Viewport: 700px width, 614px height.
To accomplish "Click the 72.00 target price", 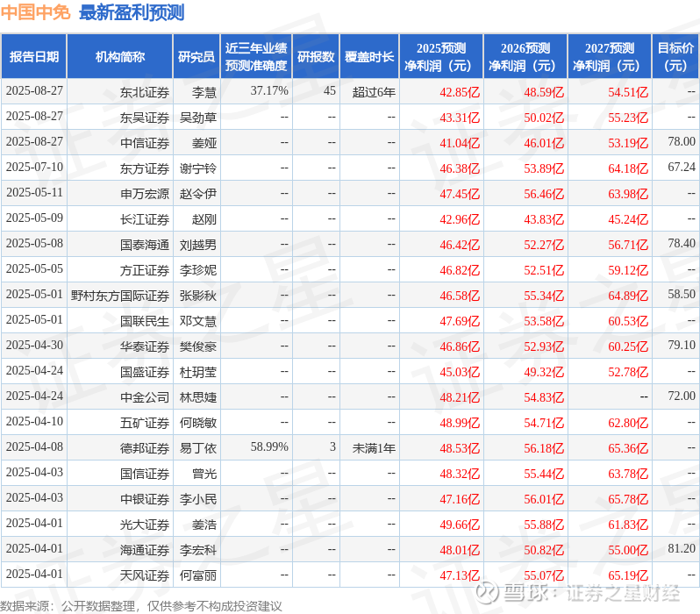I will [x=682, y=396].
